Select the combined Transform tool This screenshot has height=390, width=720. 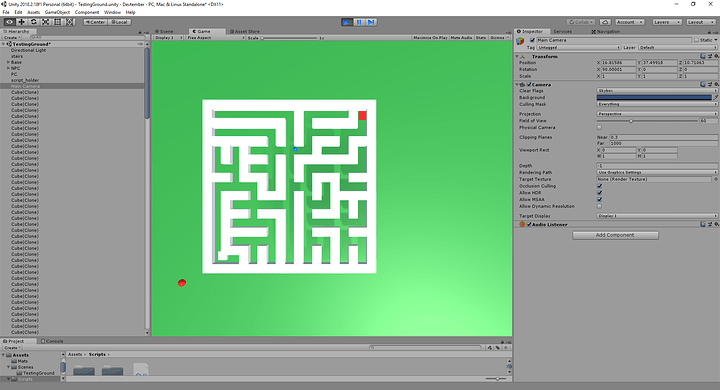69,22
